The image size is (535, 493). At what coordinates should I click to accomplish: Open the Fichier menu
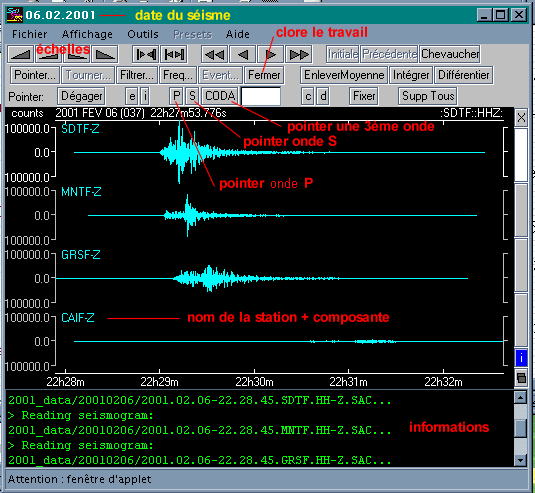pyautogui.click(x=29, y=34)
